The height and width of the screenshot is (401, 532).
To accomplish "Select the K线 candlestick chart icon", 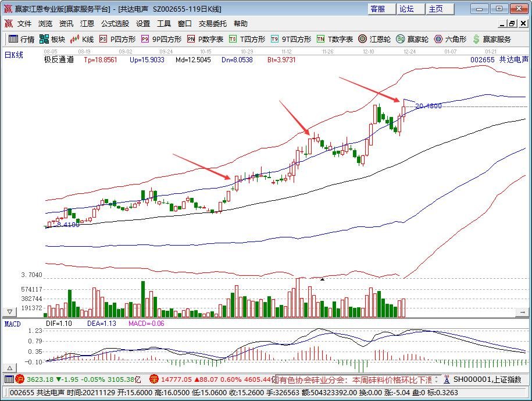I will [x=74, y=40].
